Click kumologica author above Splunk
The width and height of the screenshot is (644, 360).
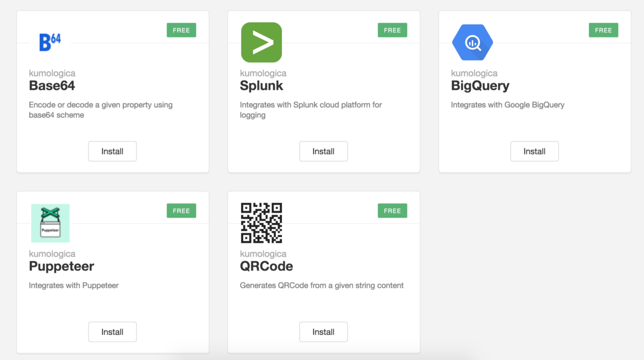click(x=263, y=73)
